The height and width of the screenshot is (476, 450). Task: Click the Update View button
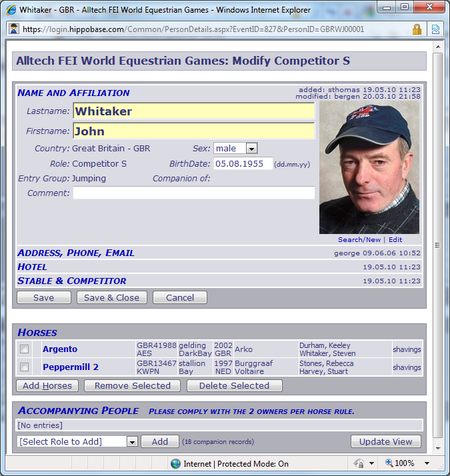point(386,442)
